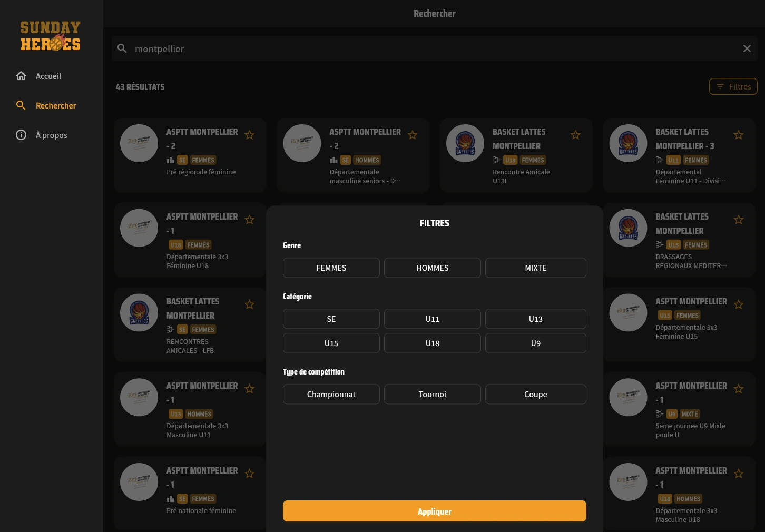Click ranking icon on Départementale masculine seniors card
The width and height of the screenshot is (765, 532).
click(334, 160)
